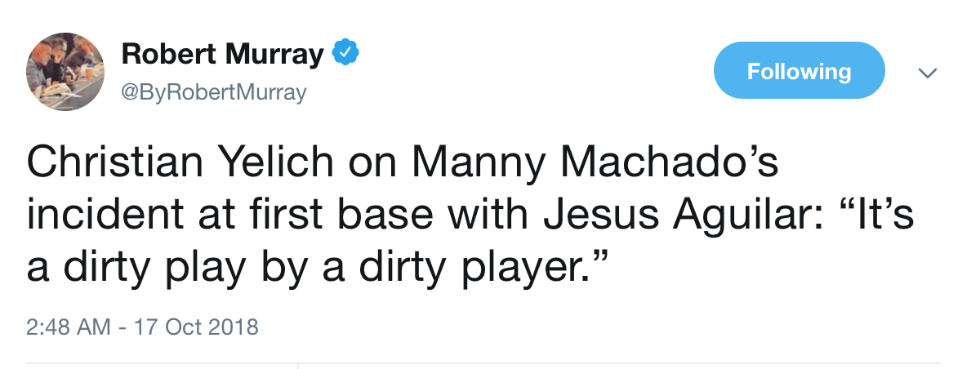Click the blue verified badge icon

[345, 56]
